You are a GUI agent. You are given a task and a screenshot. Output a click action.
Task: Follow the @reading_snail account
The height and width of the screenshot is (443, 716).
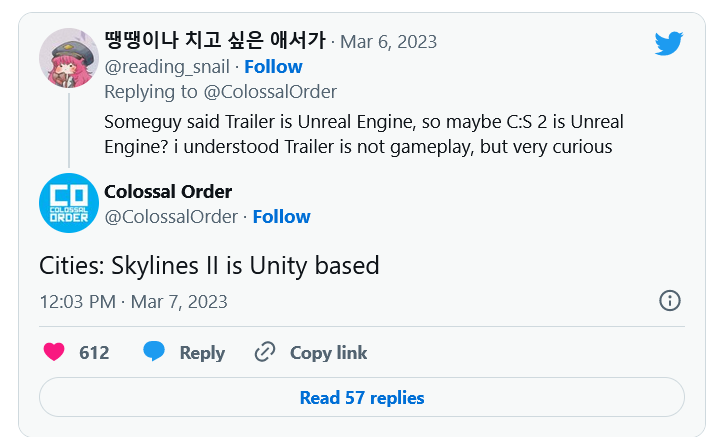click(x=273, y=66)
